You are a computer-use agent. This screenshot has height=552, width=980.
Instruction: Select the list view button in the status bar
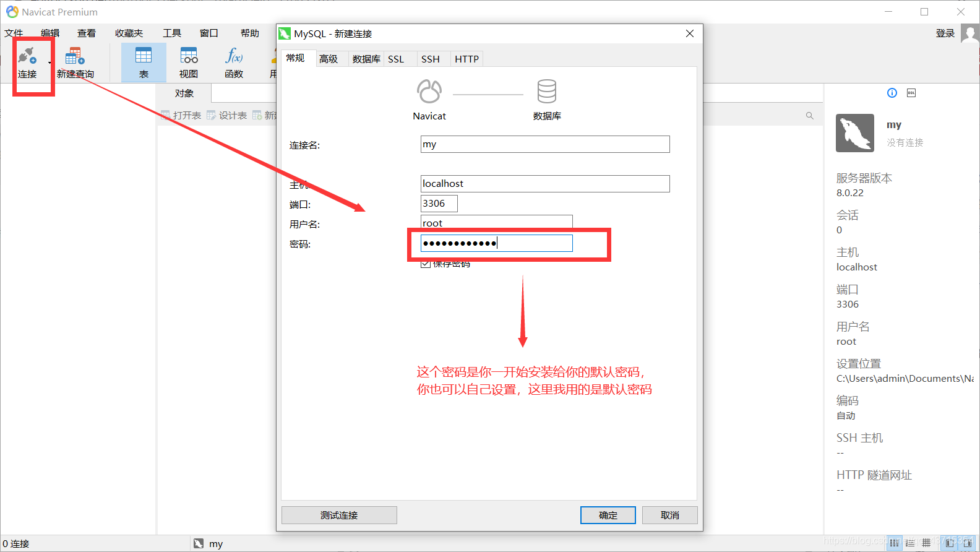point(910,543)
